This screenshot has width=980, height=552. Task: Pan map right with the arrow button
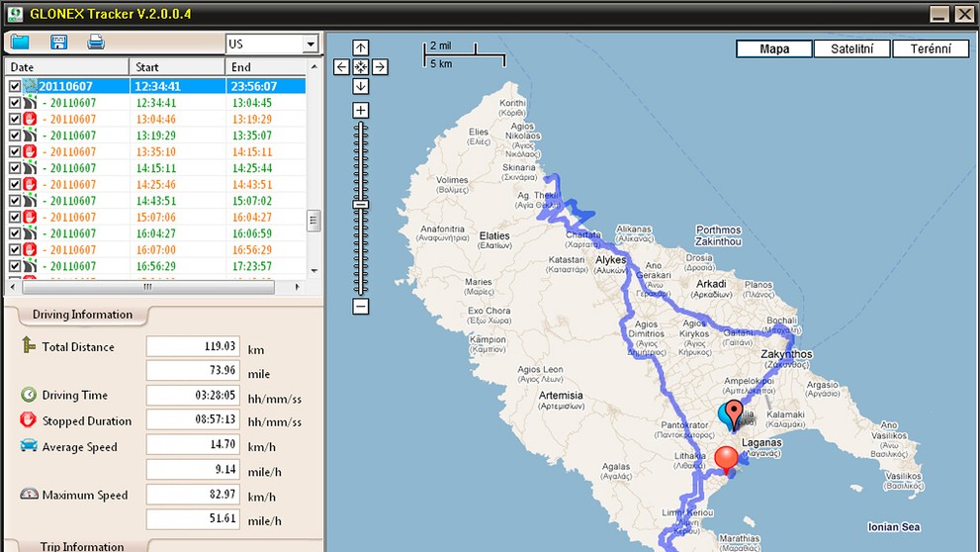(x=380, y=67)
